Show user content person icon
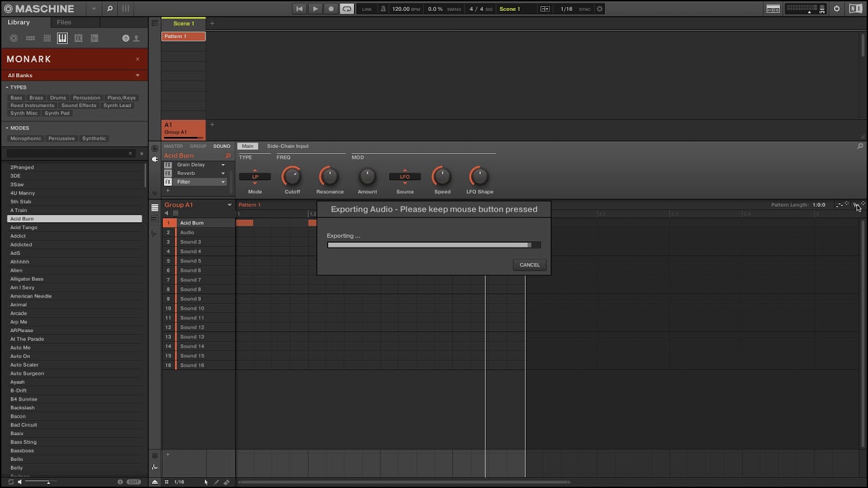868x488 pixels. click(136, 39)
